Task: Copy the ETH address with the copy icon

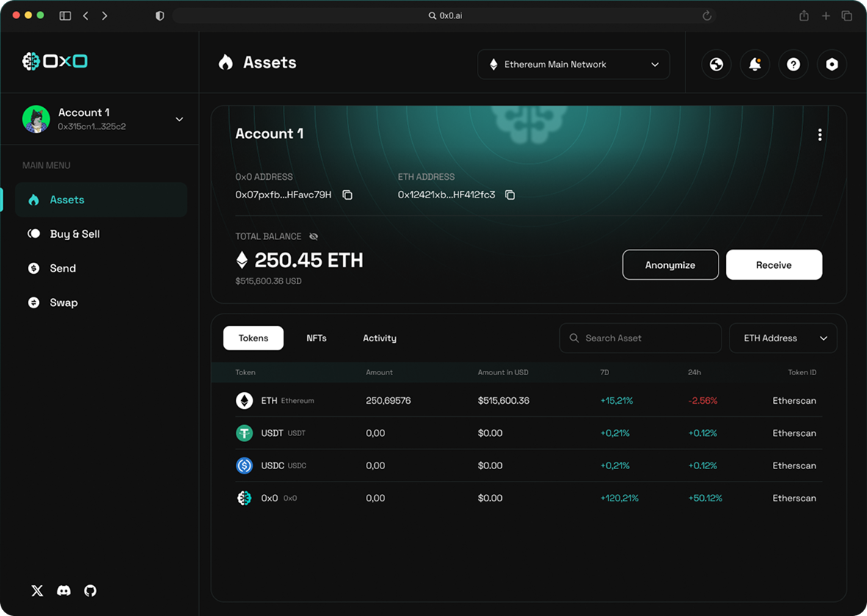Action: (x=510, y=195)
